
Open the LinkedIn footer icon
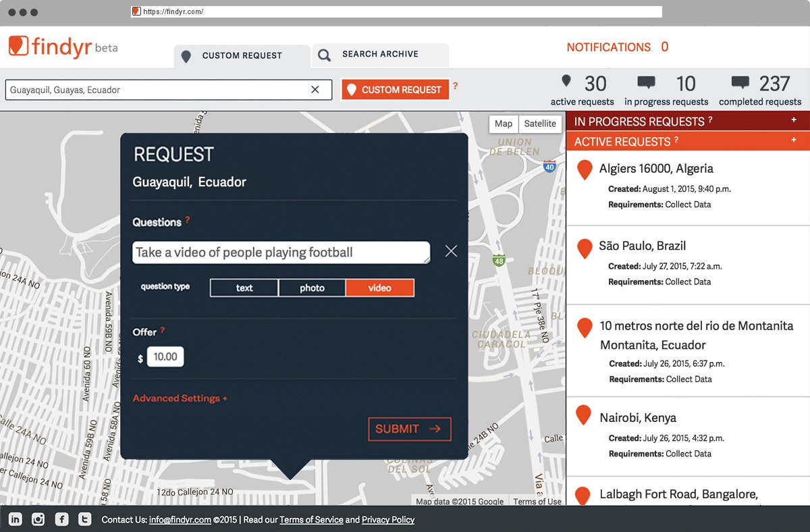(16, 519)
